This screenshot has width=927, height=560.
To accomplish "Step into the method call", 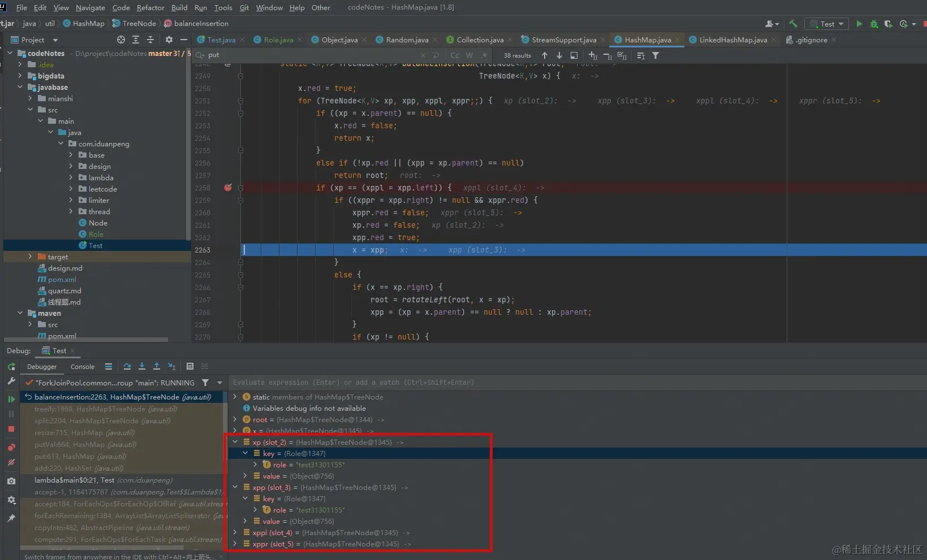I will (142, 366).
